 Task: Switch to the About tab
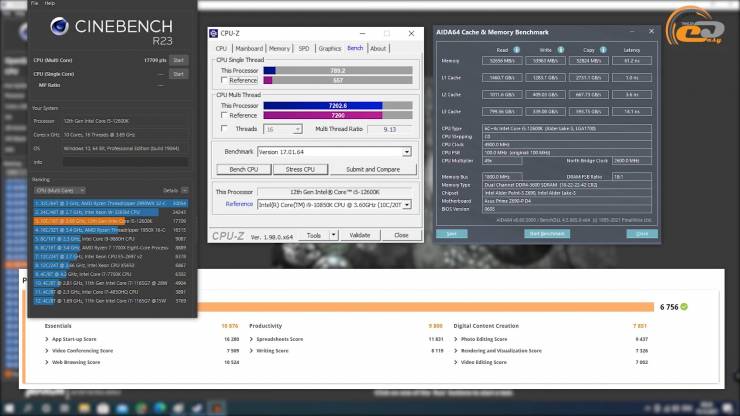(x=378, y=49)
